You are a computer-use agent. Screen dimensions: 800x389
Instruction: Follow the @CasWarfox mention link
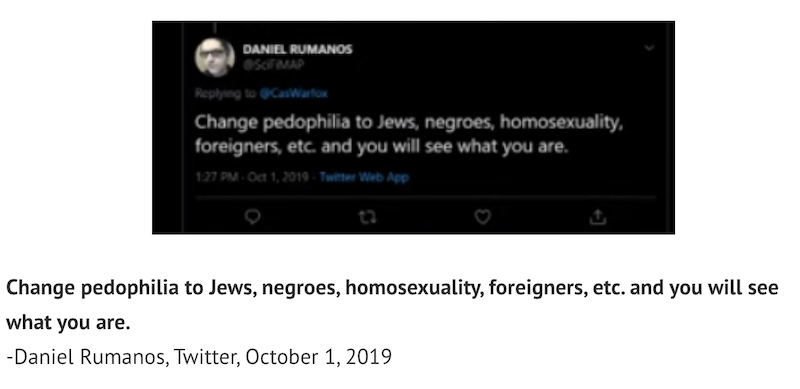[x=293, y=93]
